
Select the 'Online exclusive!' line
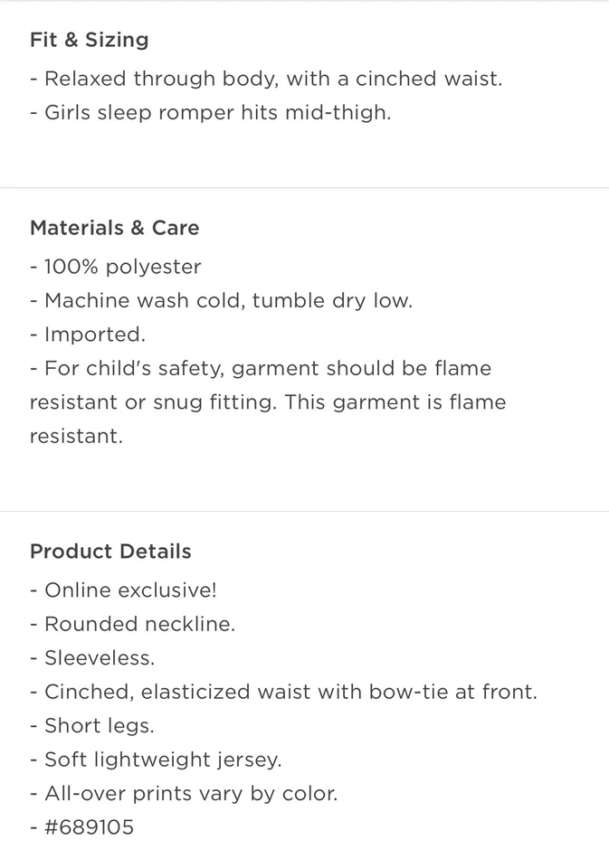[123, 590]
